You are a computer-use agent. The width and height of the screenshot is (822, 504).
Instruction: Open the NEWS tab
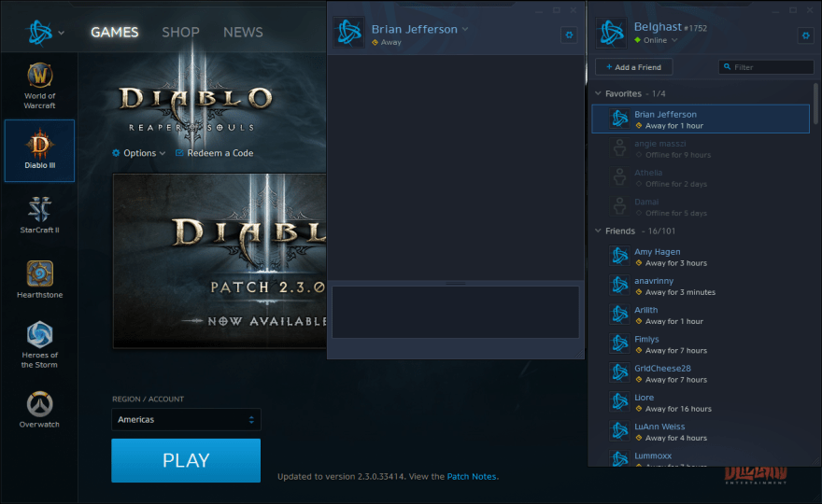[x=243, y=33]
